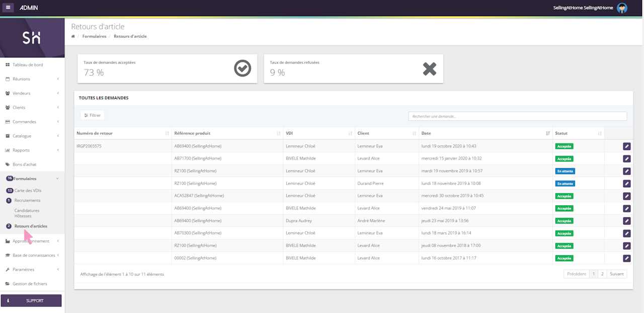644x313 pixels.
Task: Go to page 2 of results
Action: 602,274
